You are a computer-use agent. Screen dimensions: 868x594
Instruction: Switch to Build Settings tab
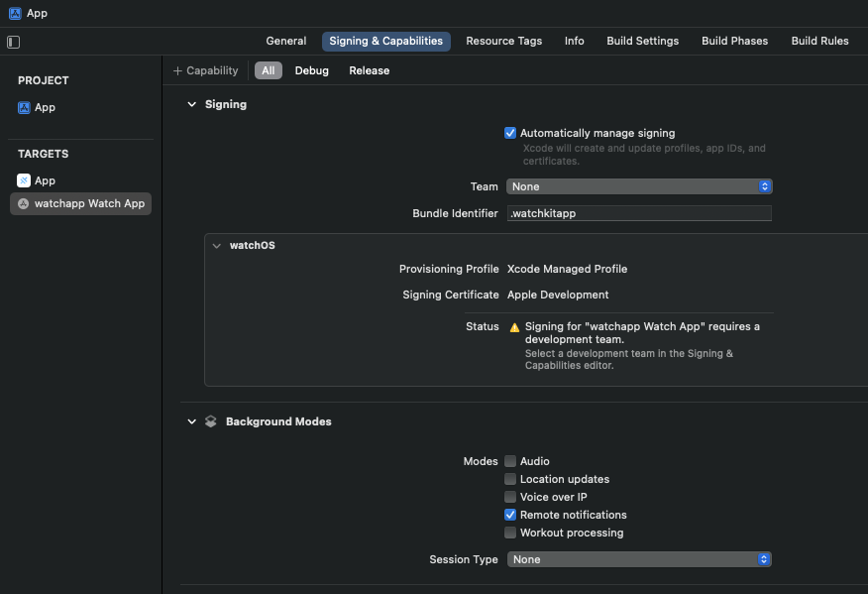642,41
